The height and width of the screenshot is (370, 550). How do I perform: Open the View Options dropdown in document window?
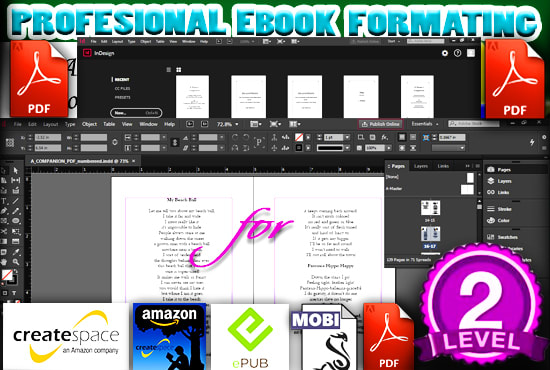tap(256, 124)
